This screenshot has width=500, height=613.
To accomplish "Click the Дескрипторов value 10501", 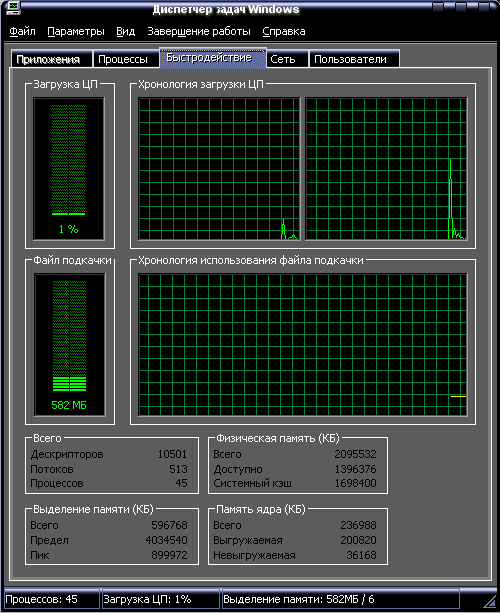I will (172, 454).
